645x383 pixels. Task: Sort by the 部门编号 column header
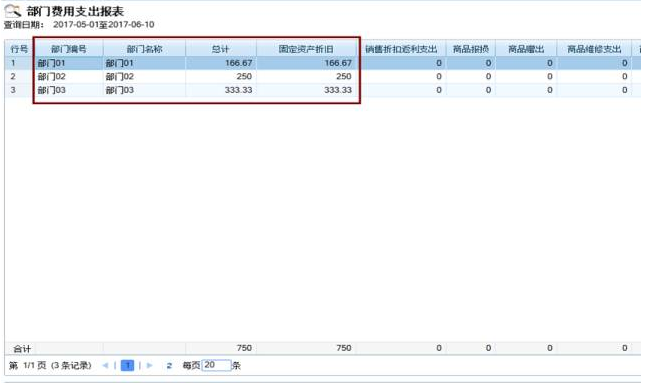click(69, 49)
